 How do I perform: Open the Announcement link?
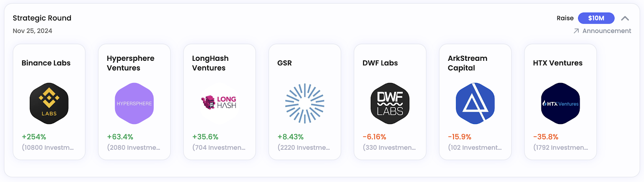click(x=607, y=31)
